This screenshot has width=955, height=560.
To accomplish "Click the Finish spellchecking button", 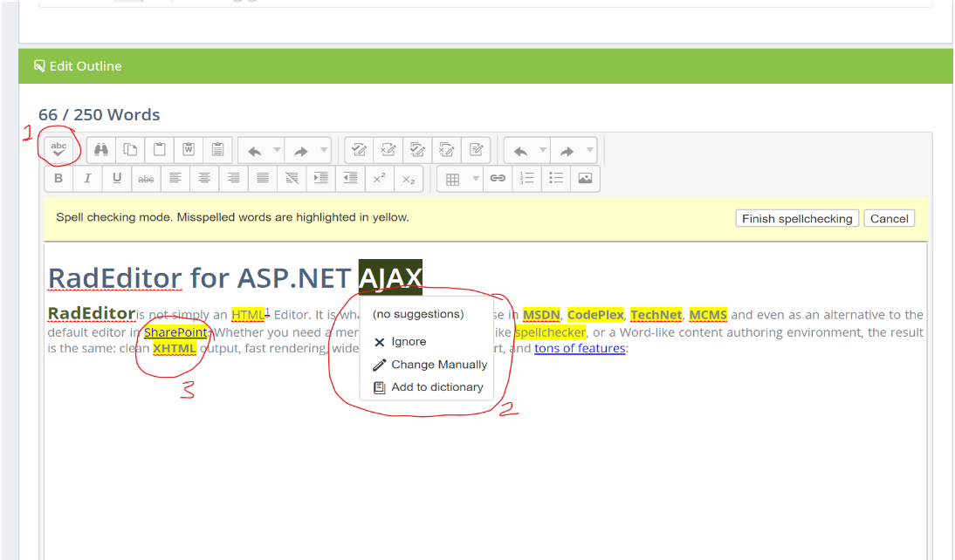I will point(797,219).
